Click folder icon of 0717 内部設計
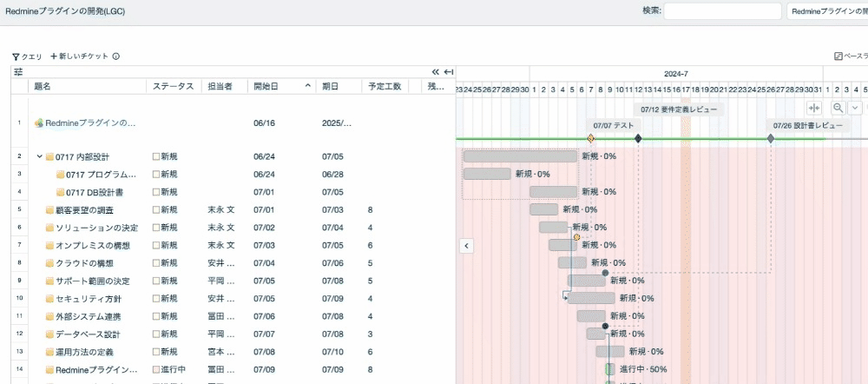Viewport: 868px width, 384px height. coord(49,156)
